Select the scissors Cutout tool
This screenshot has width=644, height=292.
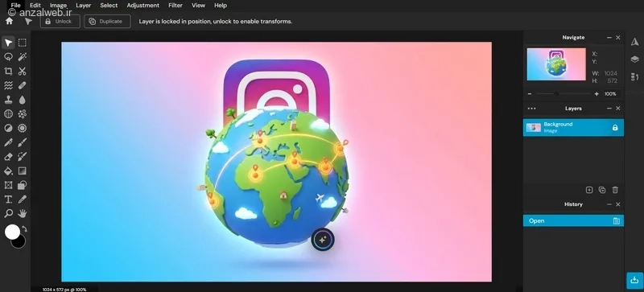[23, 71]
